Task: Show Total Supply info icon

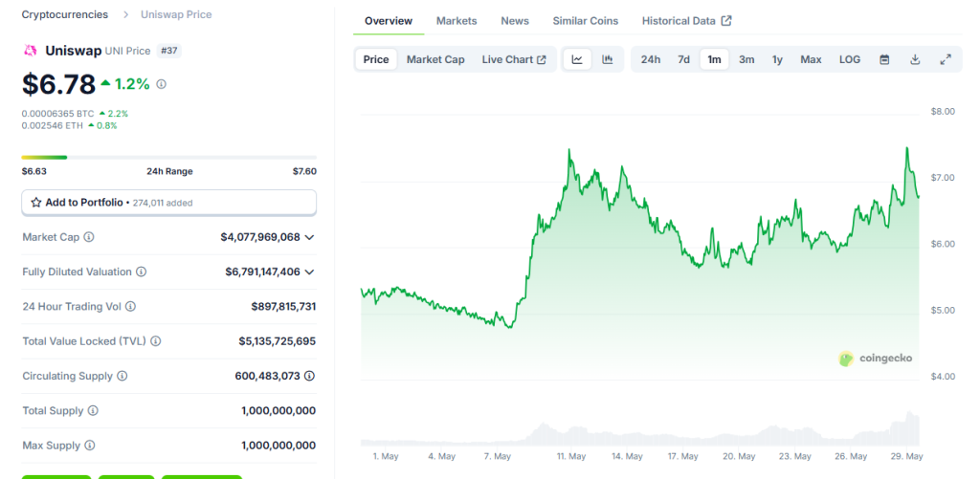Action: click(x=93, y=410)
